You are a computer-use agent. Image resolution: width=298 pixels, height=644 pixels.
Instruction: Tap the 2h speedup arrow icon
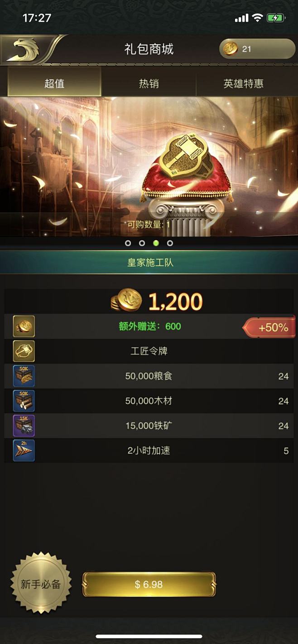point(24,451)
